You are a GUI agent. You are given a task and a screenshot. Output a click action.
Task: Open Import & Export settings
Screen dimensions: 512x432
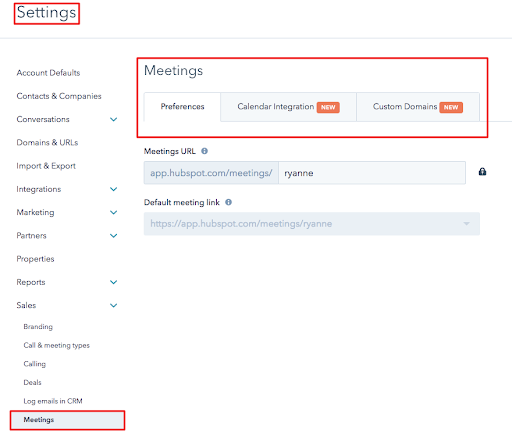coord(46,166)
